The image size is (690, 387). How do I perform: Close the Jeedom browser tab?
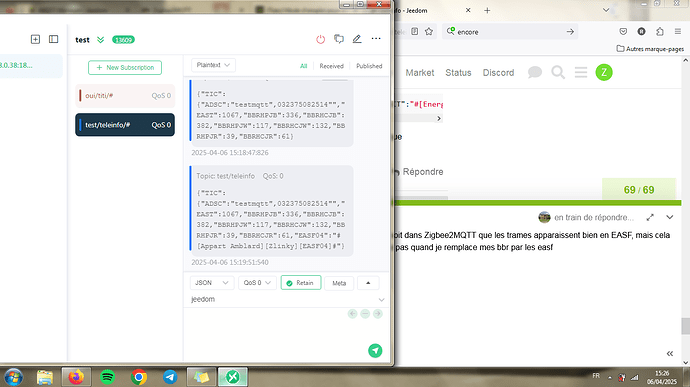(468, 10)
